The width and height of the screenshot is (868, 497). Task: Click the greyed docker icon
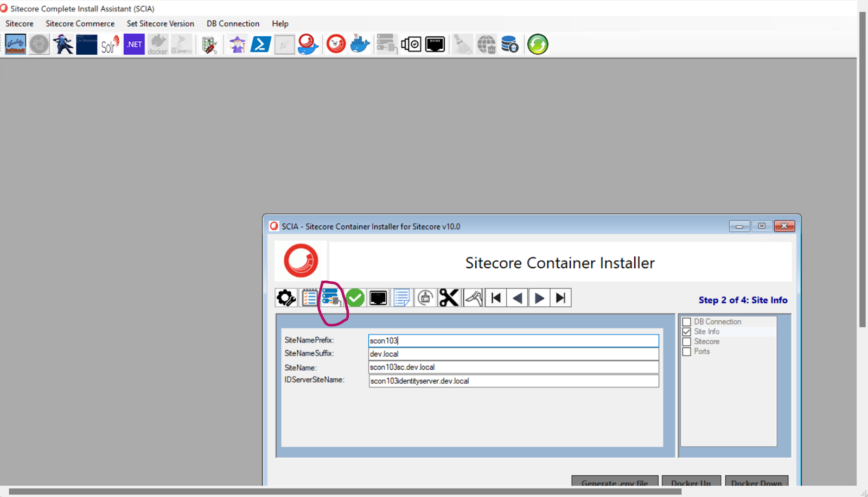pyautogui.click(x=158, y=44)
